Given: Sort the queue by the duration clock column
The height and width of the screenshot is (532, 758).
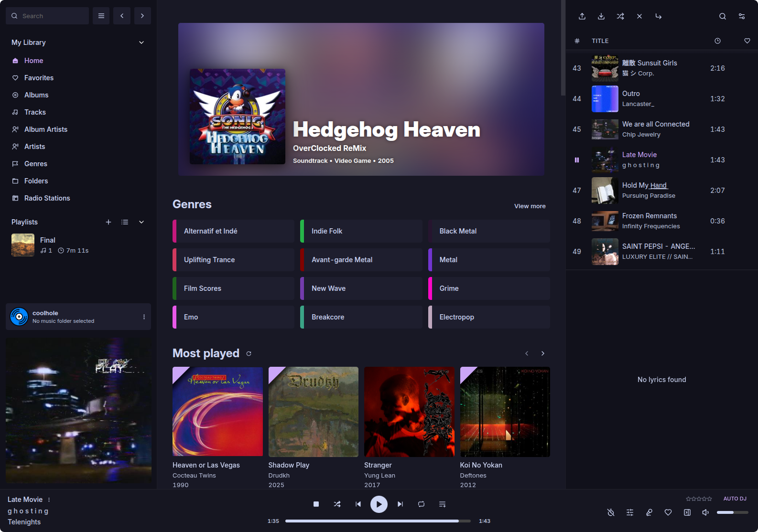Looking at the screenshot, I should [717, 41].
